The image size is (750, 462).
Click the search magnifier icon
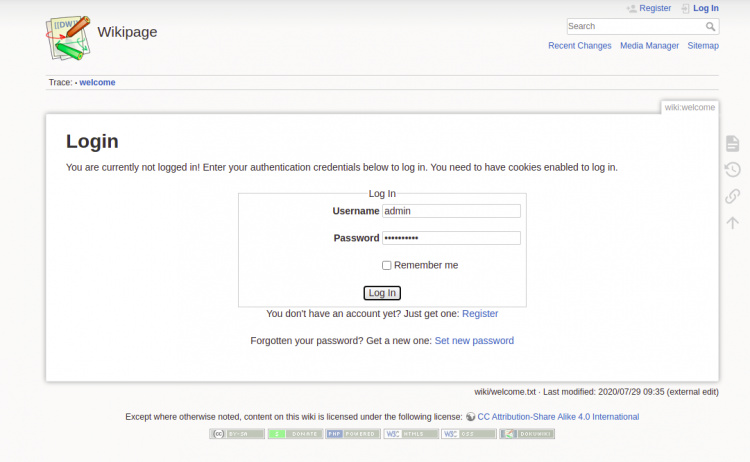click(x=711, y=27)
